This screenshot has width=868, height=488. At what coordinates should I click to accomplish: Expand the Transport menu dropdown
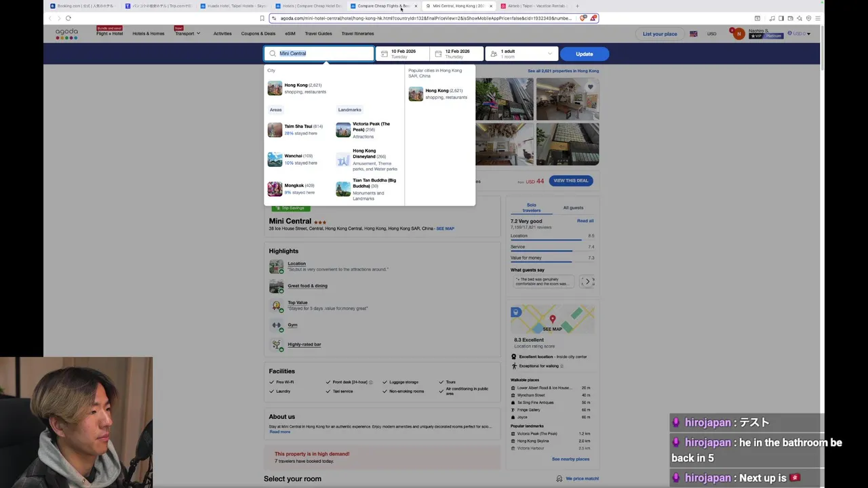point(187,33)
